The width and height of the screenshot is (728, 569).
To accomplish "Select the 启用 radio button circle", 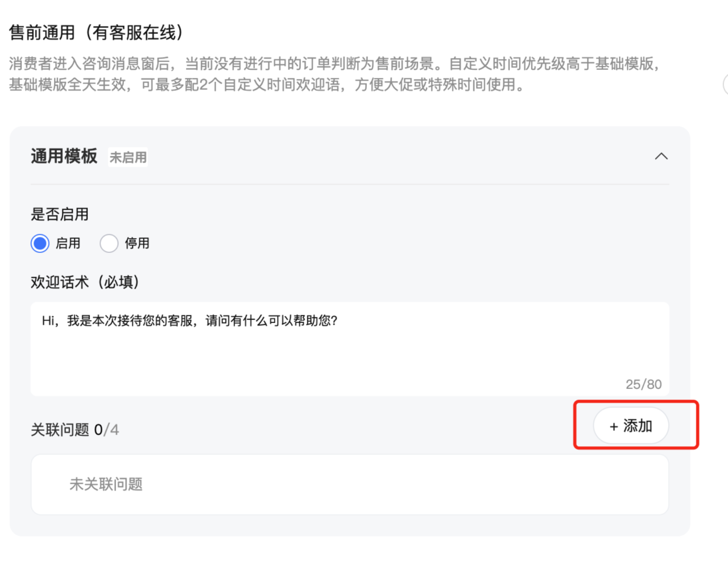I will (x=40, y=243).
